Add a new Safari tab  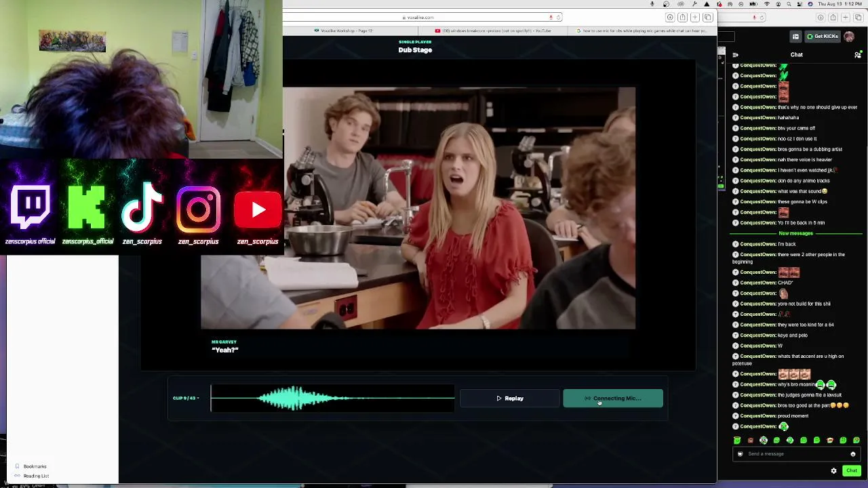click(x=695, y=17)
